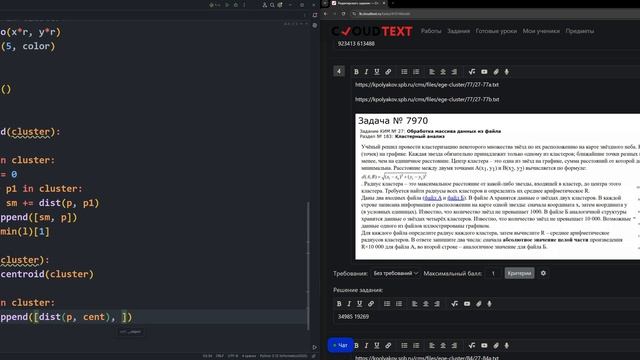Insert numbered list in solution editor
This screenshot has height=360, width=640.
coord(399,304)
